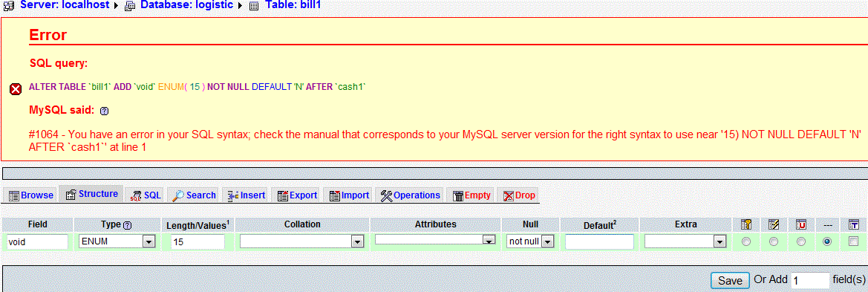Click the Or Add fields number input
This screenshot has width=868, height=292.
[x=810, y=280]
